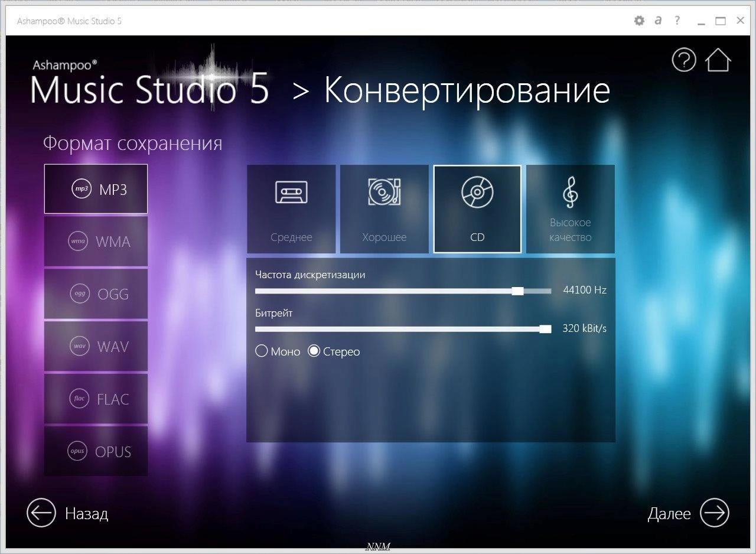This screenshot has height=554, width=756.
Task: Select WAV format tile
Action: (96, 346)
